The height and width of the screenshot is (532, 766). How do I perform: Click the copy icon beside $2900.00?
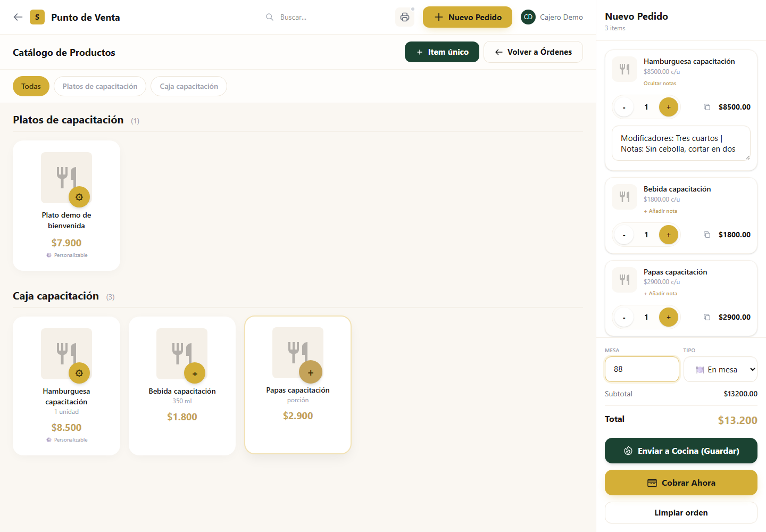[707, 317]
